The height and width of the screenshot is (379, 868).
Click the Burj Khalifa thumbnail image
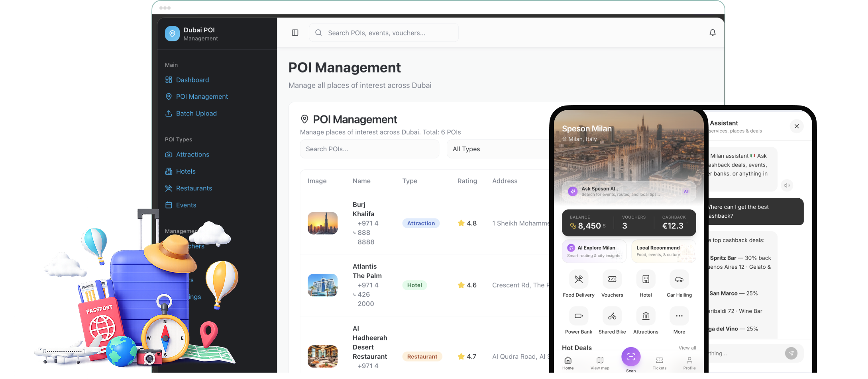(323, 223)
